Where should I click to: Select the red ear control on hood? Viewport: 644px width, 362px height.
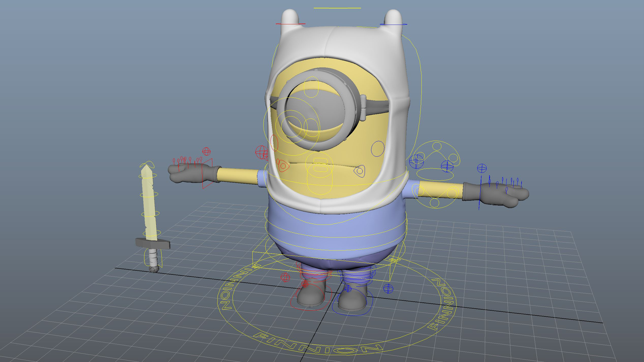290,24
